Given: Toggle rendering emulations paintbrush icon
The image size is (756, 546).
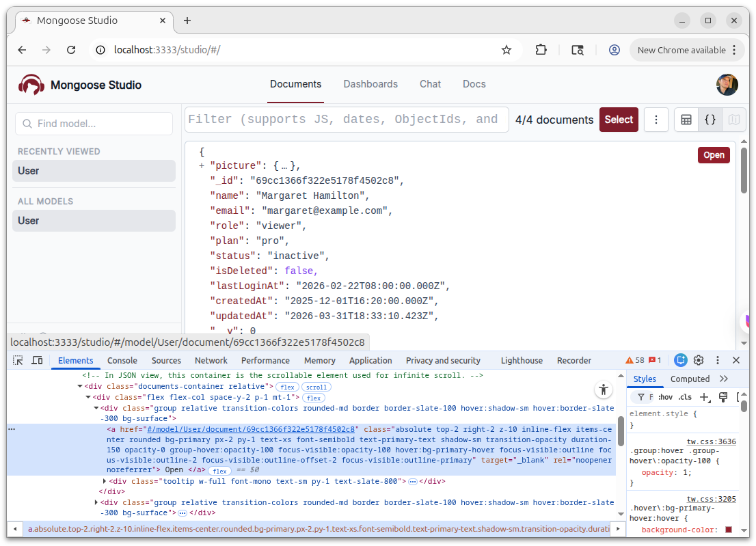Looking at the screenshot, I should click(723, 397).
